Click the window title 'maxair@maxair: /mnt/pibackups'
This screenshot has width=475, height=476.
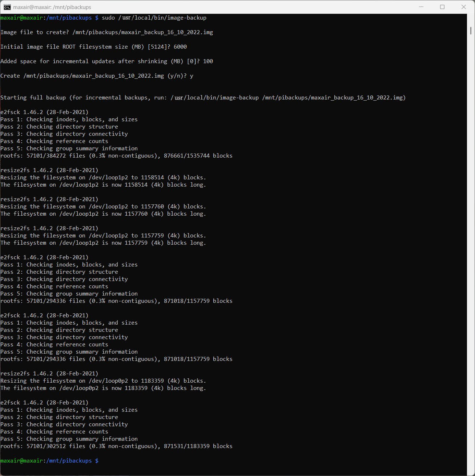tap(52, 7)
